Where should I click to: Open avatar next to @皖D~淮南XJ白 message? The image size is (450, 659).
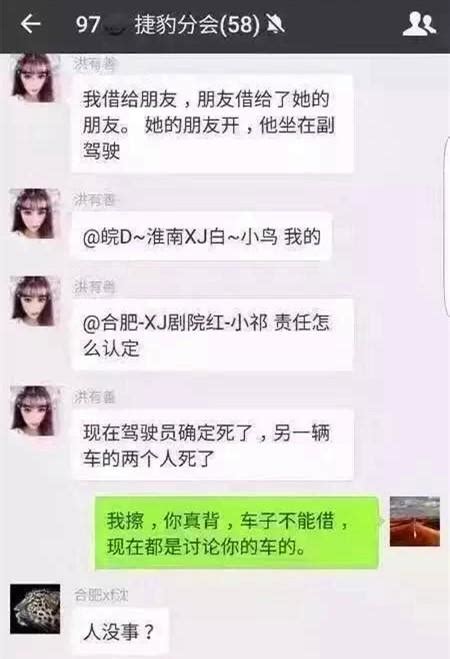pos(34,214)
